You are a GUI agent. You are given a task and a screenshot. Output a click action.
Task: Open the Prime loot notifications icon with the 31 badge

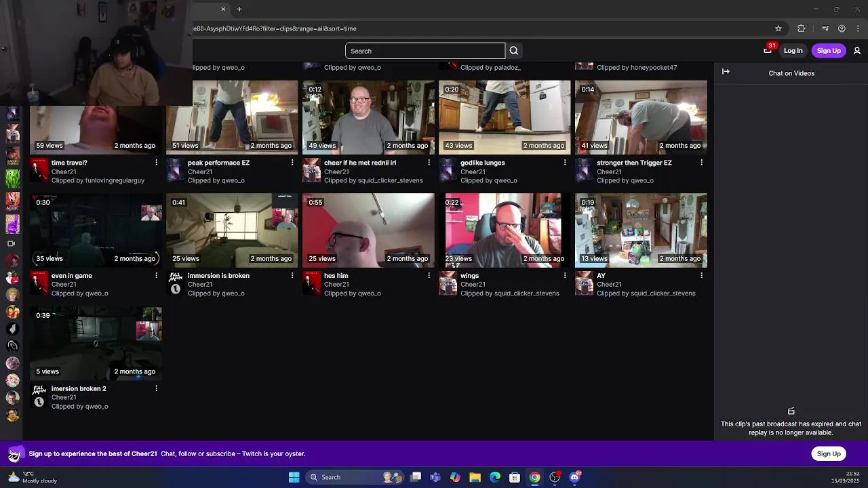768,50
